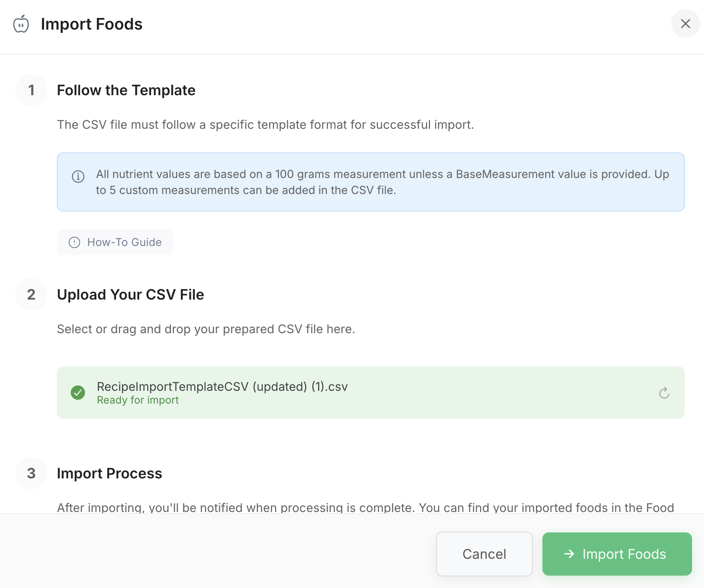
Task: Click the green Import Foods button
Action: pyautogui.click(x=617, y=554)
